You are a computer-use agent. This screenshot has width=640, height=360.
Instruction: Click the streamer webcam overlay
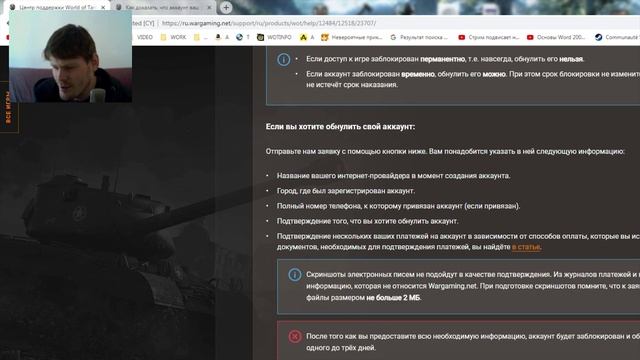pyautogui.click(x=70, y=56)
